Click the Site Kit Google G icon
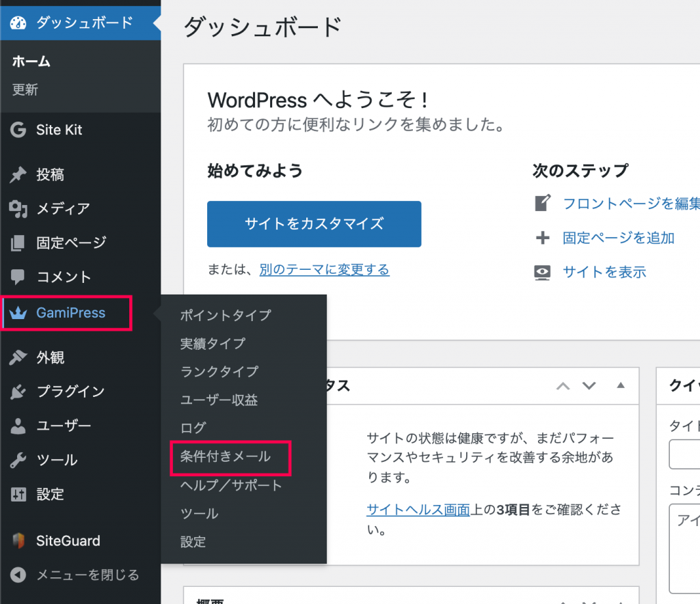700x604 pixels. pos(18,130)
